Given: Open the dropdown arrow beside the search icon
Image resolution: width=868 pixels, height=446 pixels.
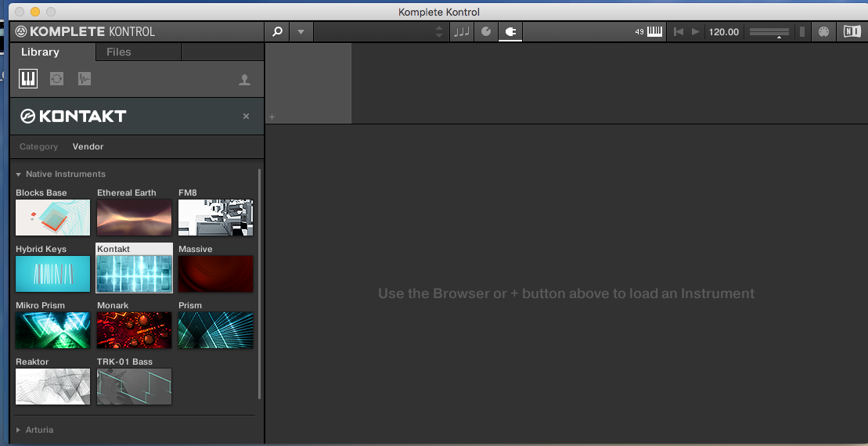Looking at the screenshot, I should pyautogui.click(x=301, y=31).
